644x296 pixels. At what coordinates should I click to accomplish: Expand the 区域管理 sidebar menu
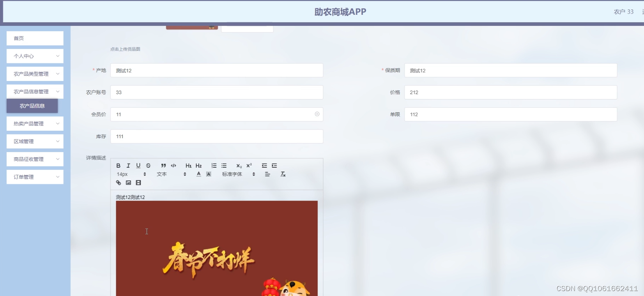[x=35, y=141]
